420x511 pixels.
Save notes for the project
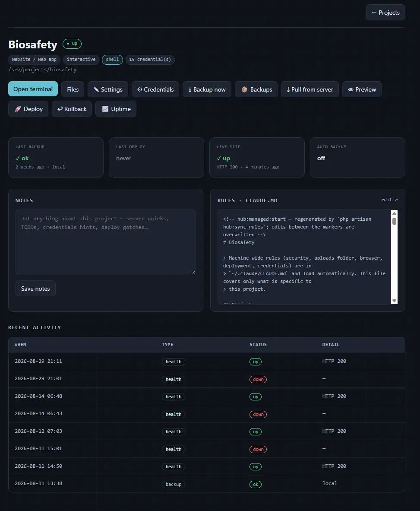pyautogui.click(x=35, y=289)
